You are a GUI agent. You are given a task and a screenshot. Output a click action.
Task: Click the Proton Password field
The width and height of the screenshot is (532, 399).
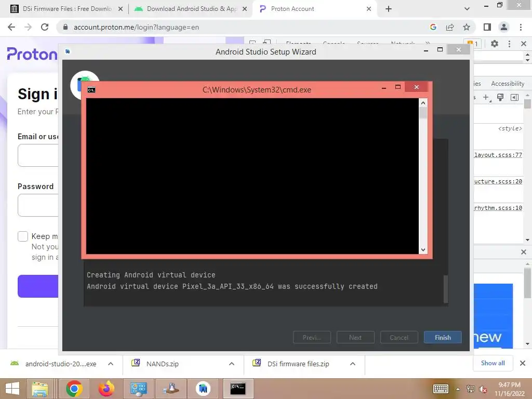[x=38, y=205]
